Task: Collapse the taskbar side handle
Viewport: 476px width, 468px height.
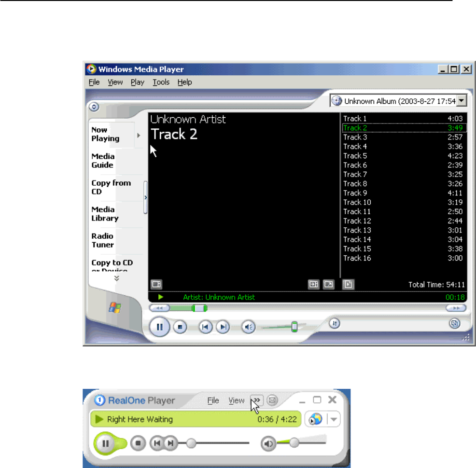Action: point(145,197)
